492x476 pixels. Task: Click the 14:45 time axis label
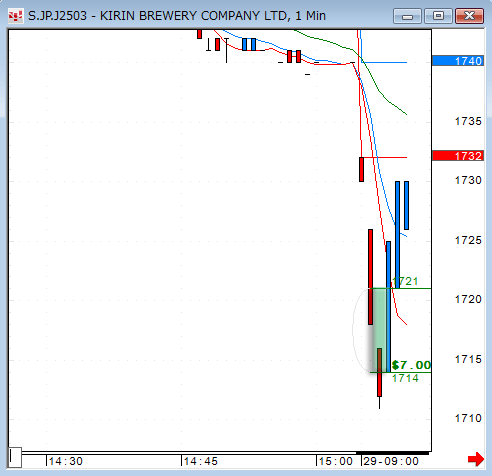point(201,461)
